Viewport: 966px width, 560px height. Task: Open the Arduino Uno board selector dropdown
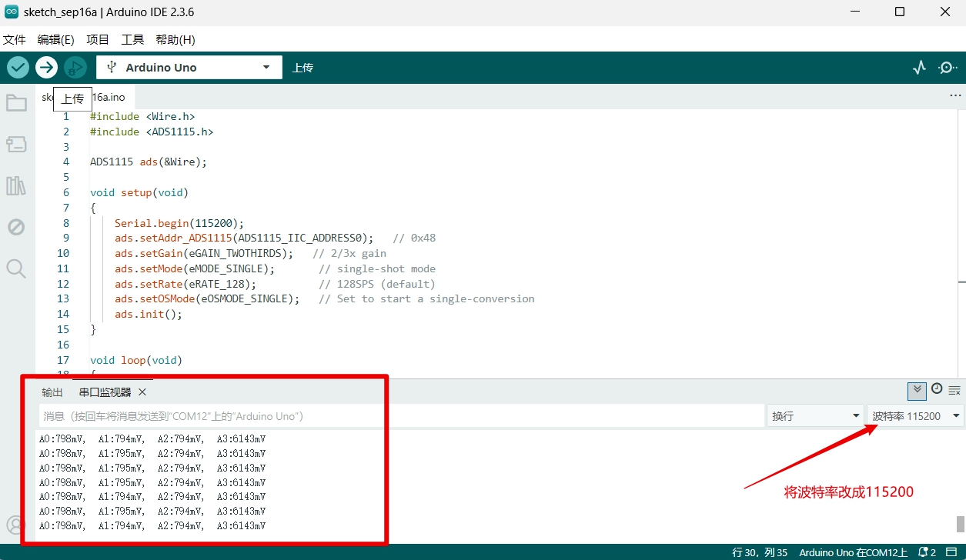click(x=189, y=68)
